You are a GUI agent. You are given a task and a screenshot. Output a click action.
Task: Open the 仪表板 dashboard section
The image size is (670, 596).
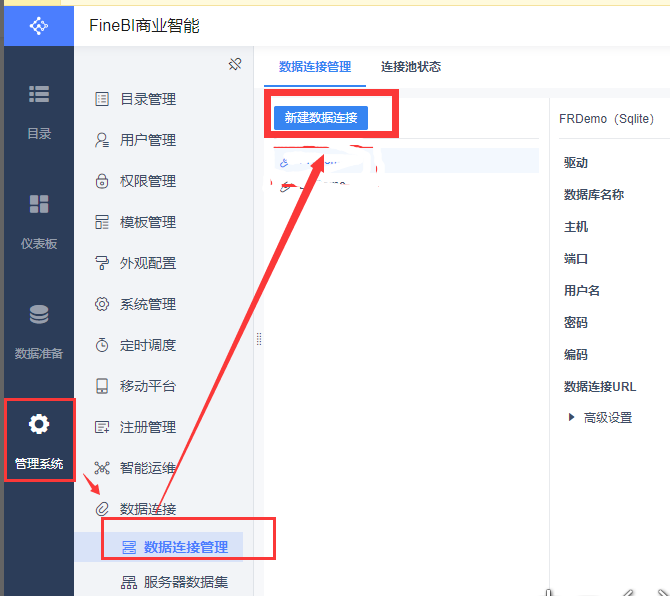[x=39, y=222]
